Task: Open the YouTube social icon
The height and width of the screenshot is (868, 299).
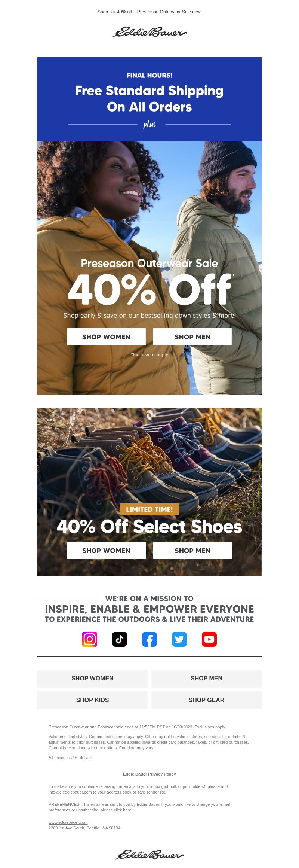Action: tap(209, 639)
